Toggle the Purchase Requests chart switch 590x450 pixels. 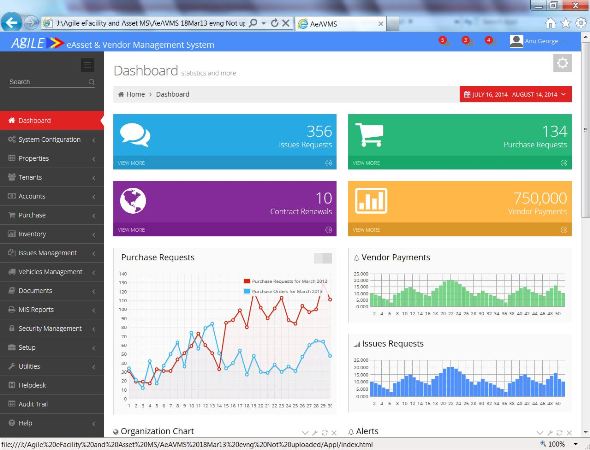323,258
